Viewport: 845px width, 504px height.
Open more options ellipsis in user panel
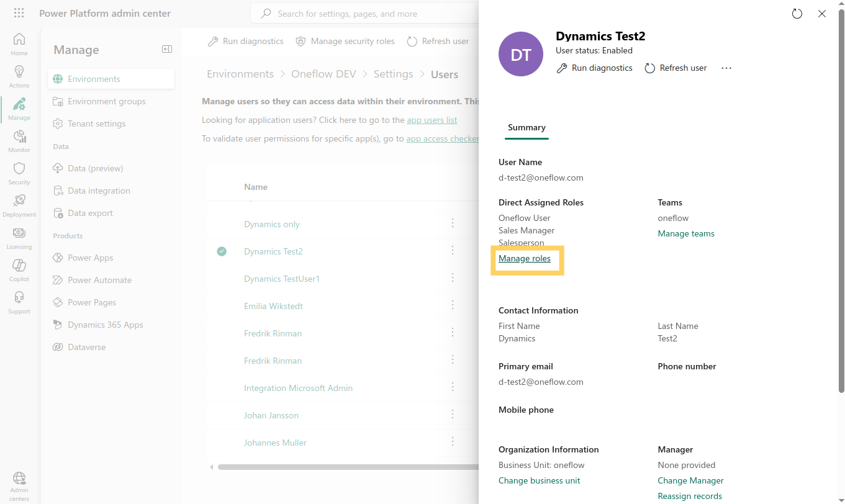tap(726, 68)
